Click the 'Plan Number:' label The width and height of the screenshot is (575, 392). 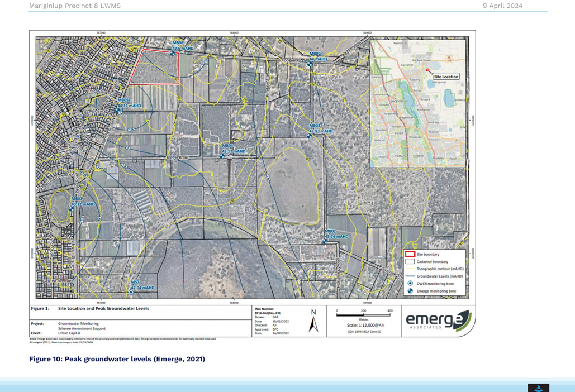coord(264,309)
